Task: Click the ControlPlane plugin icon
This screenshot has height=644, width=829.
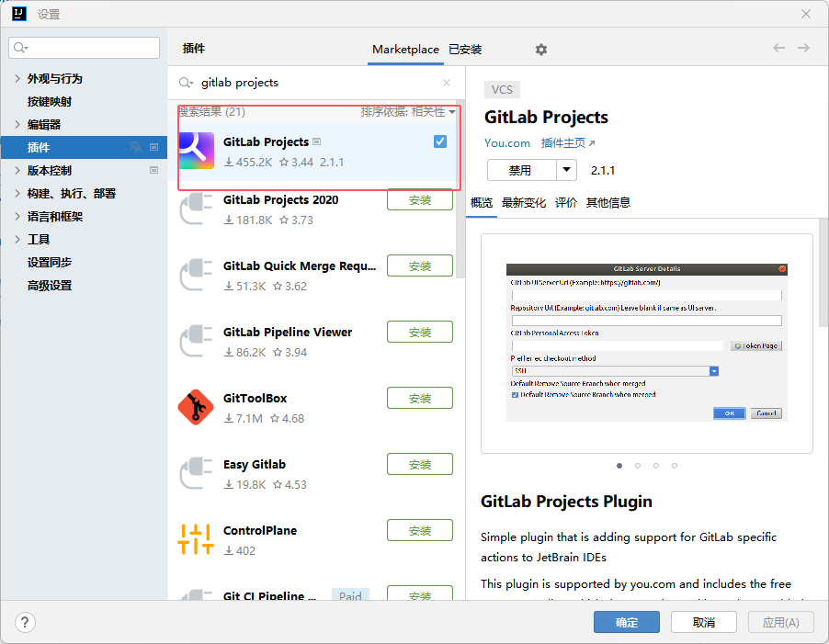Action: tap(196, 539)
